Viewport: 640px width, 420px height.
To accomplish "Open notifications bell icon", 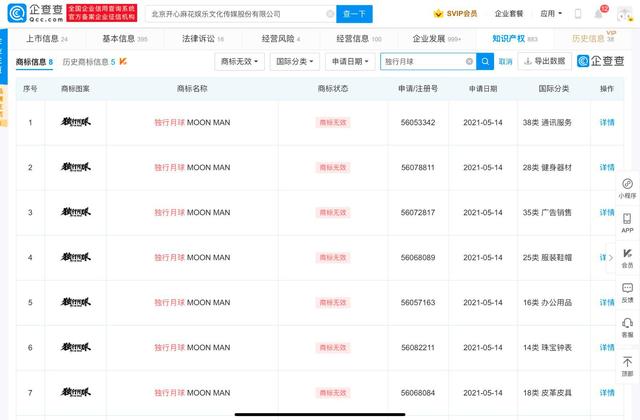I will (599, 14).
